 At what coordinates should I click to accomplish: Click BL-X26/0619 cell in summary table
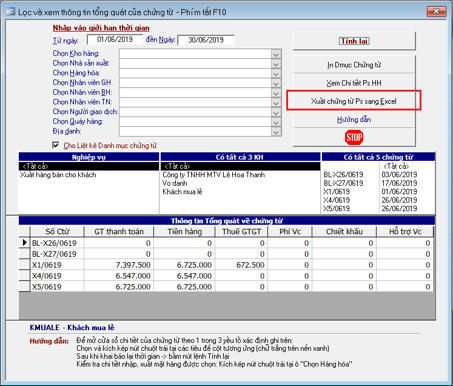tap(57, 243)
